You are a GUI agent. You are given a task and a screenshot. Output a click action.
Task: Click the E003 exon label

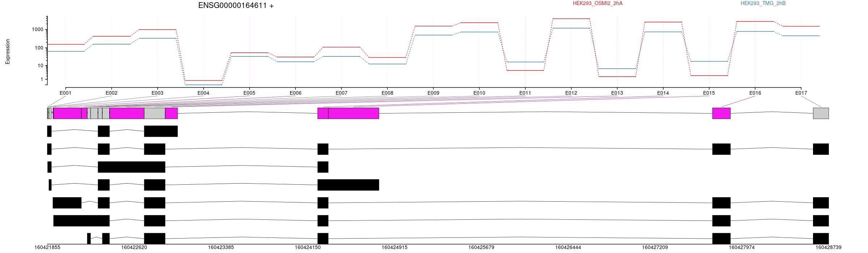(x=157, y=93)
